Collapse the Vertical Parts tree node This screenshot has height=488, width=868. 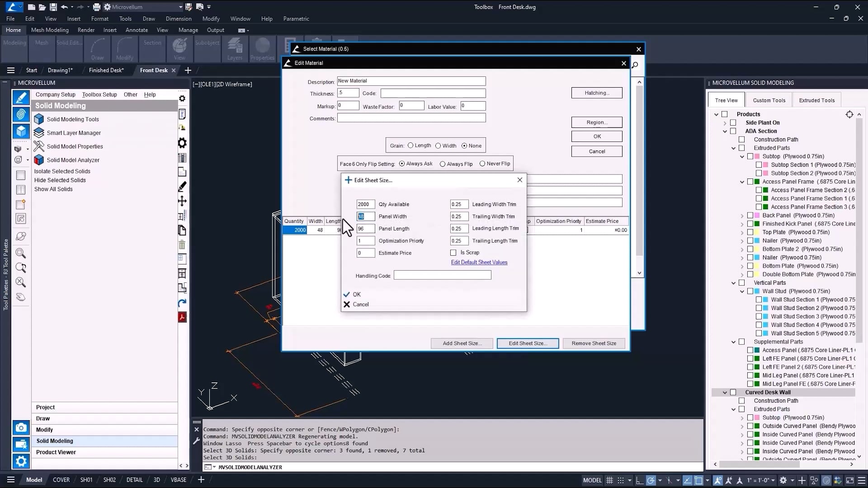point(734,282)
